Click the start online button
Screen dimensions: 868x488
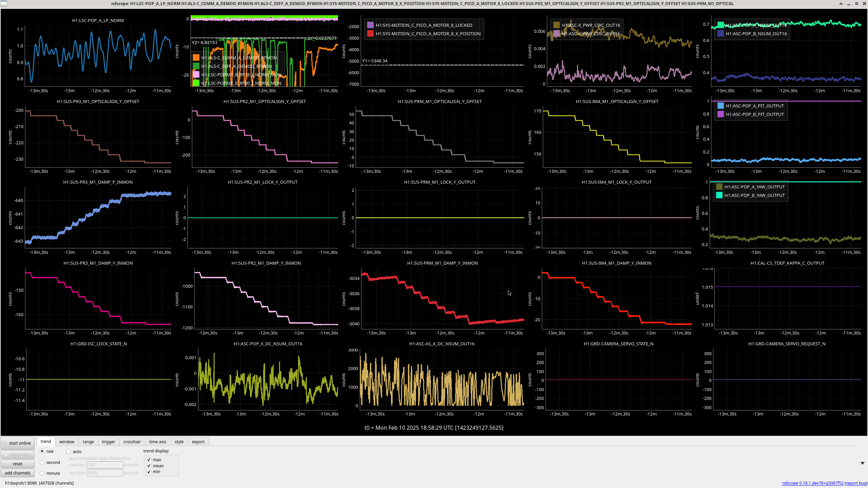[x=18, y=443]
